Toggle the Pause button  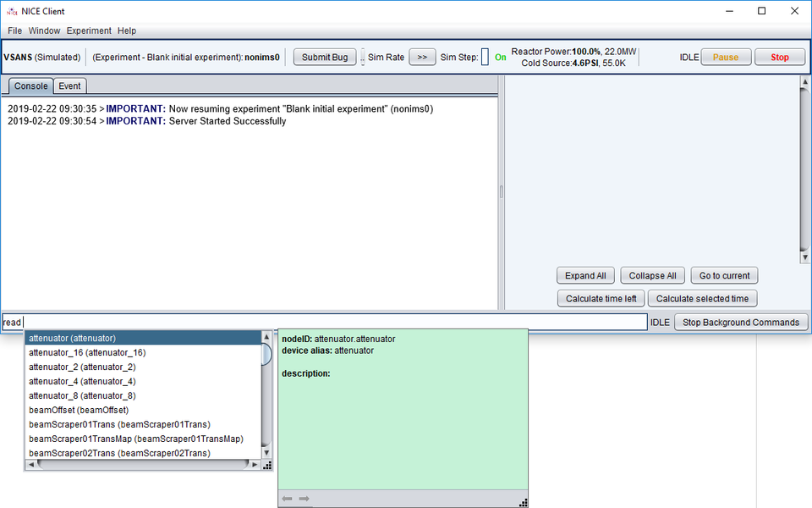727,56
